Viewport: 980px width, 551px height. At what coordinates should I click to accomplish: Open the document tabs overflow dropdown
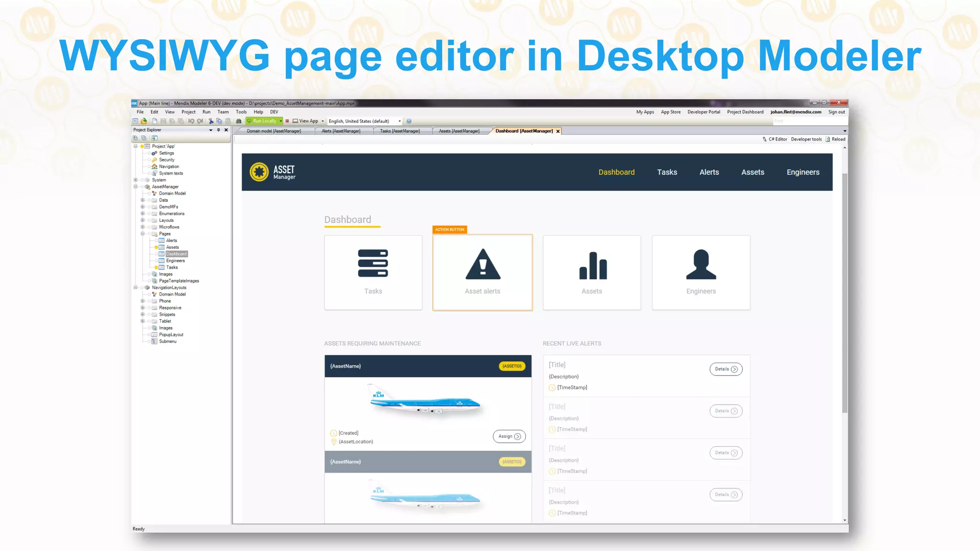(845, 131)
